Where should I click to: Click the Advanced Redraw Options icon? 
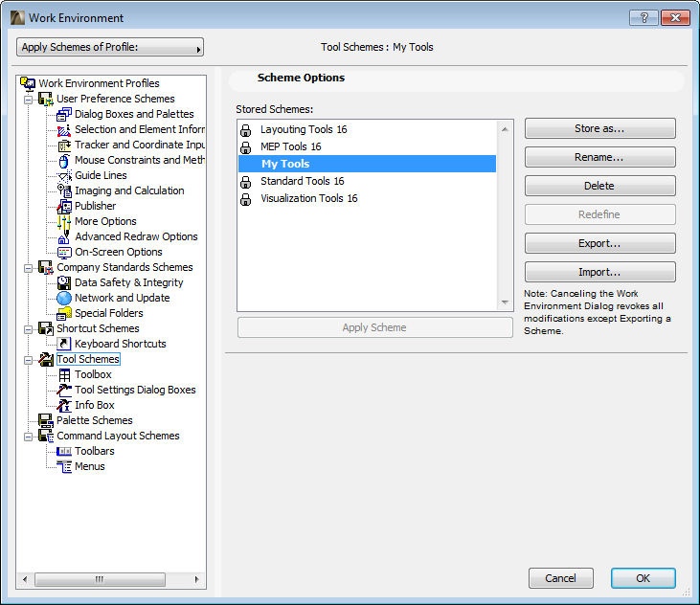coord(64,236)
